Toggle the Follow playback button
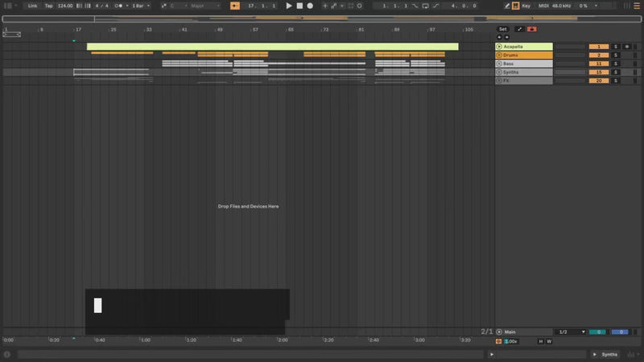 [235, 6]
